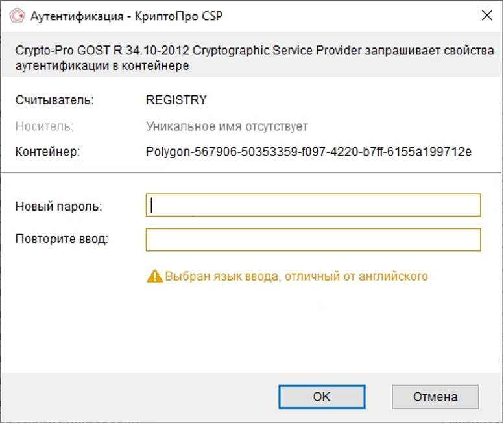Click the yellow warning triangle icon

coord(154,276)
